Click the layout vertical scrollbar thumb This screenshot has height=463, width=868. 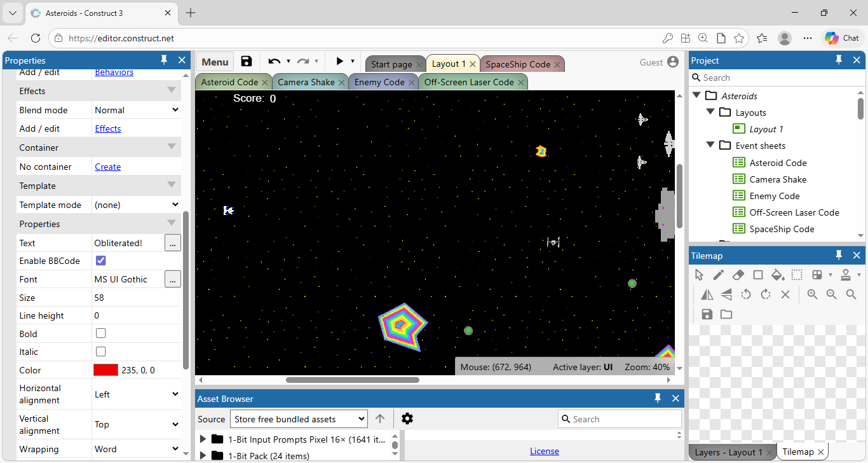click(x=679, y=196)
